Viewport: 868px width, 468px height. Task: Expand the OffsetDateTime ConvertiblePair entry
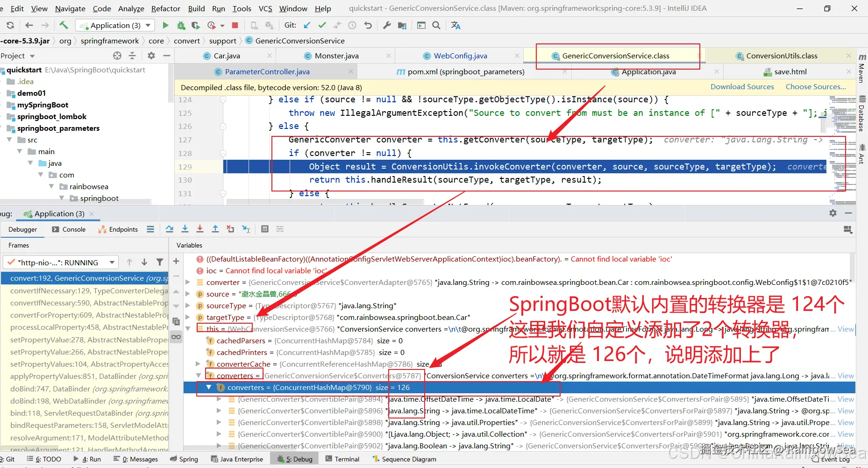[219, 399]
